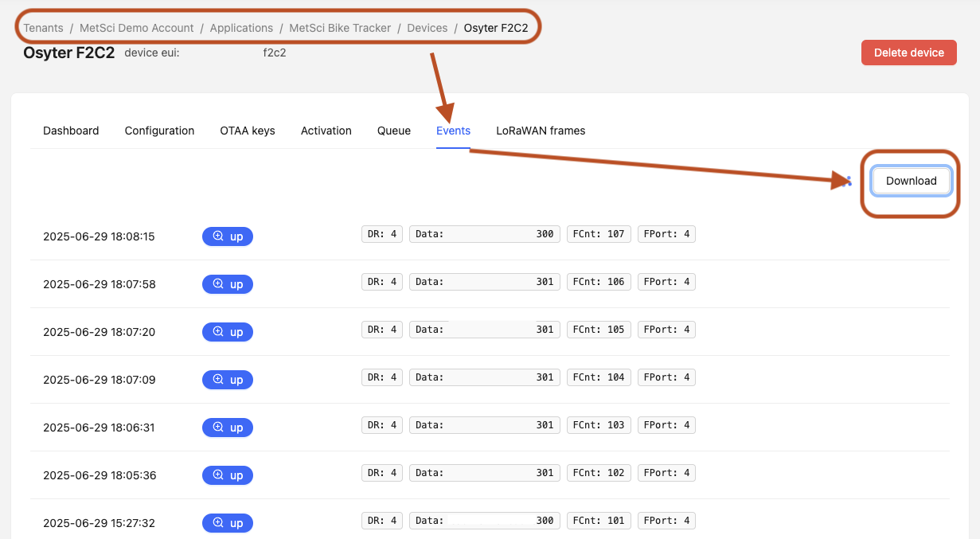View the 18:07:09 up event
The image size is (980, 539).
click(x=227, y=380)
